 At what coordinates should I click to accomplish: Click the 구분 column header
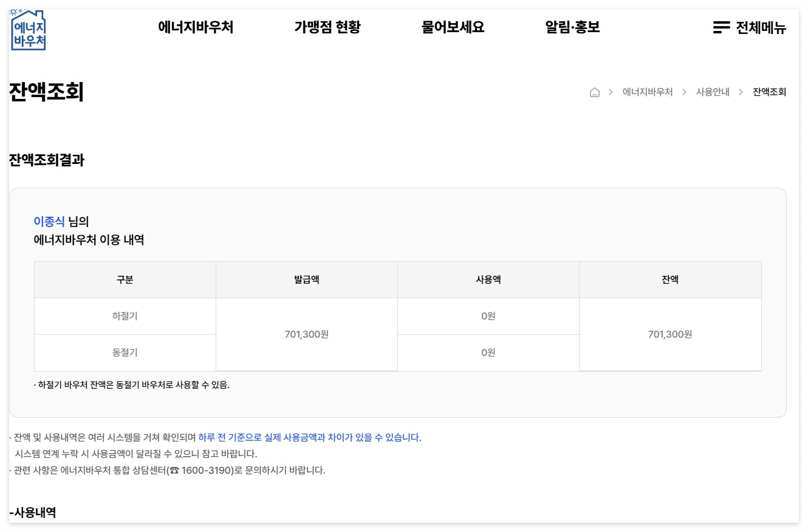[125, 280]
